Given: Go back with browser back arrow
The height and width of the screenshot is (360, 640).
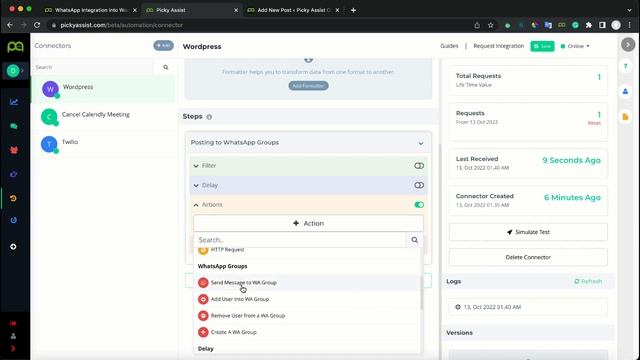Looking at the screenshot, I should (x=10, y=25).
